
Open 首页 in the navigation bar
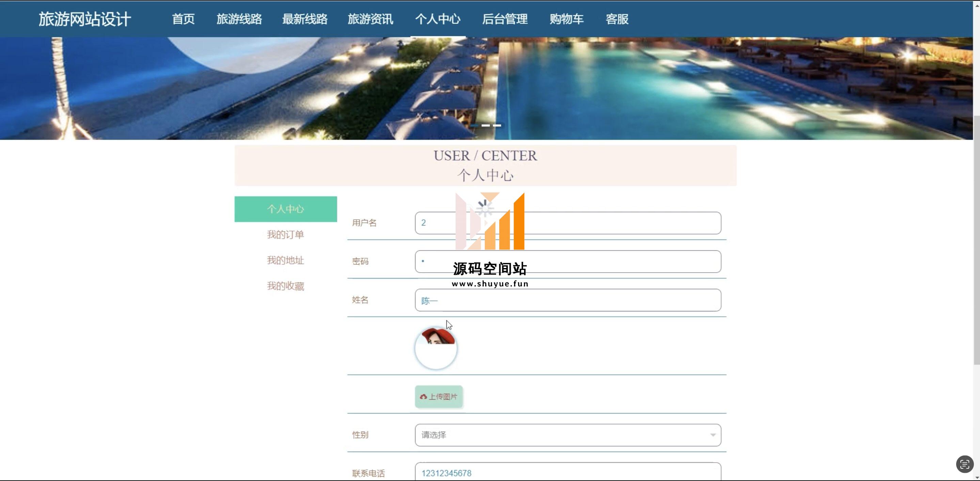[183, 19]
